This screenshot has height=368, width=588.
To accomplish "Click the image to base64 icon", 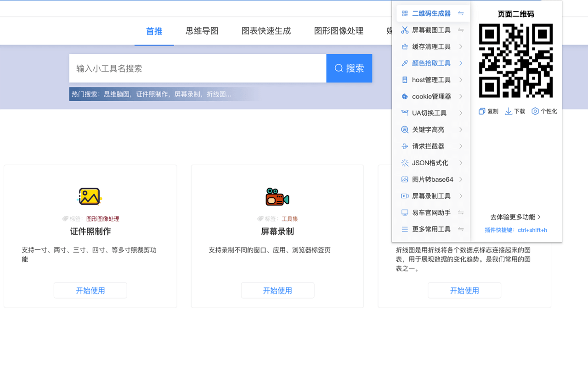I will (x=405, y=179).
